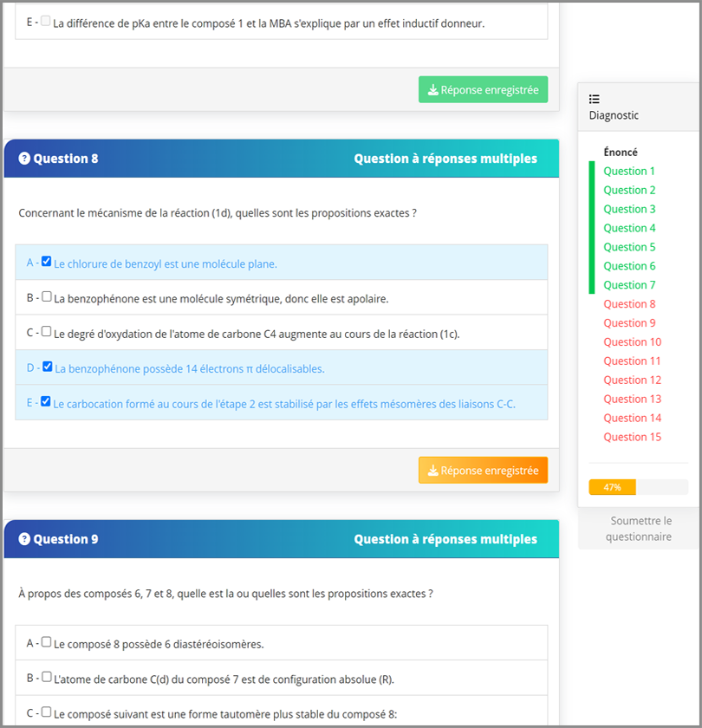Check option B about benzophénone symétrique
702x728 pixels.
(x=47, y=296)
